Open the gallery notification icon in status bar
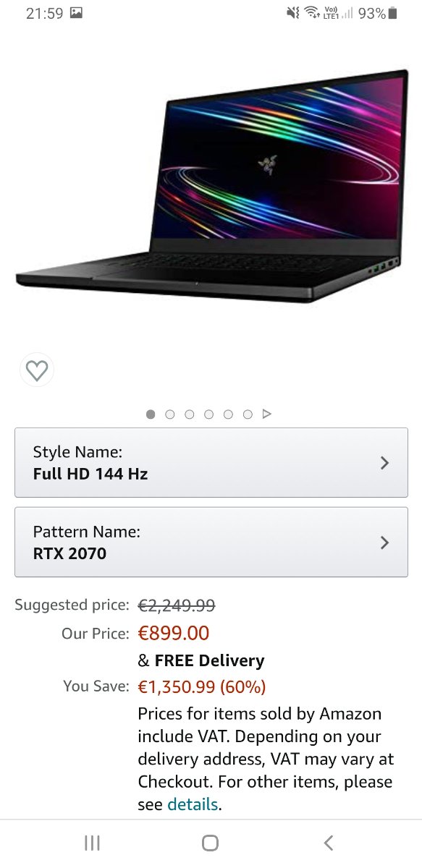The width and height of the screenshot is (422, 868). tap(77, 13)
